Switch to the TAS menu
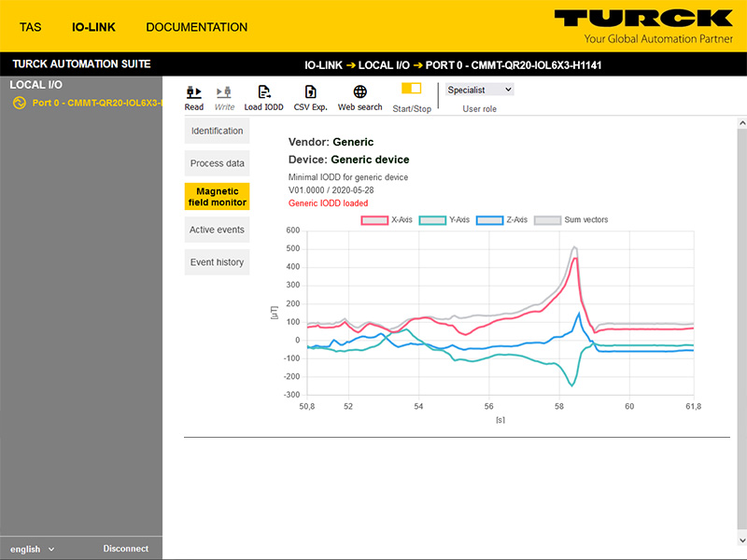 pos(31,27)
